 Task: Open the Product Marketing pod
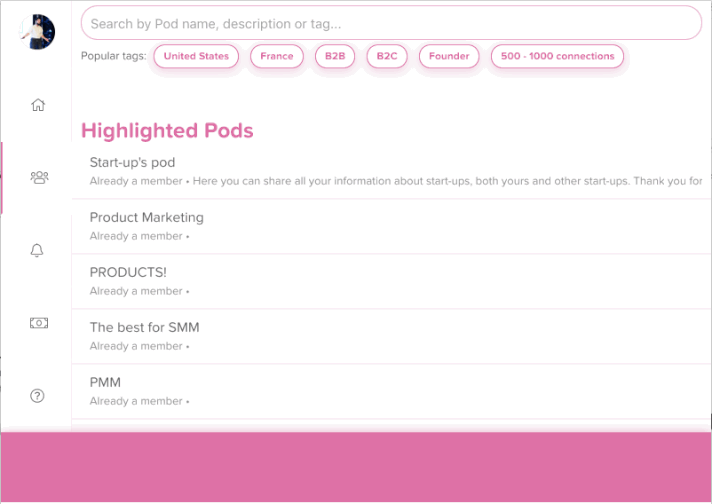click(147, 217)
